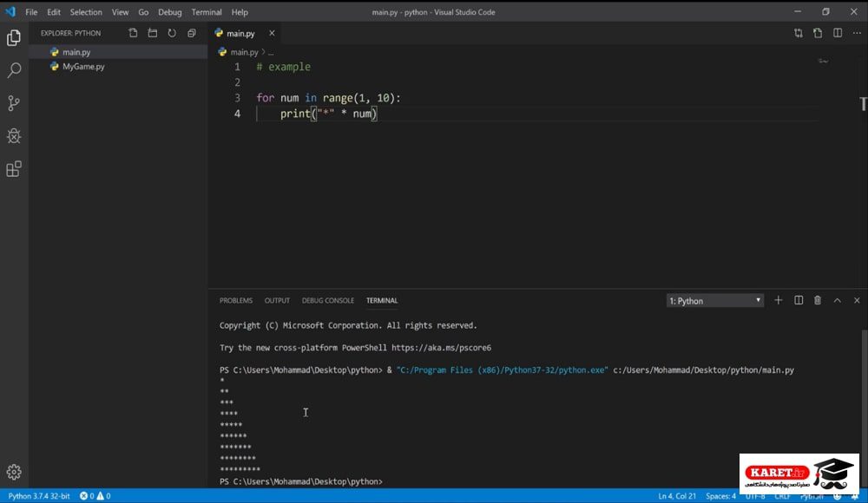Click the New File icon in Explorer
The width and height of the screenshot is (868, 503).
tap(133, 33)
